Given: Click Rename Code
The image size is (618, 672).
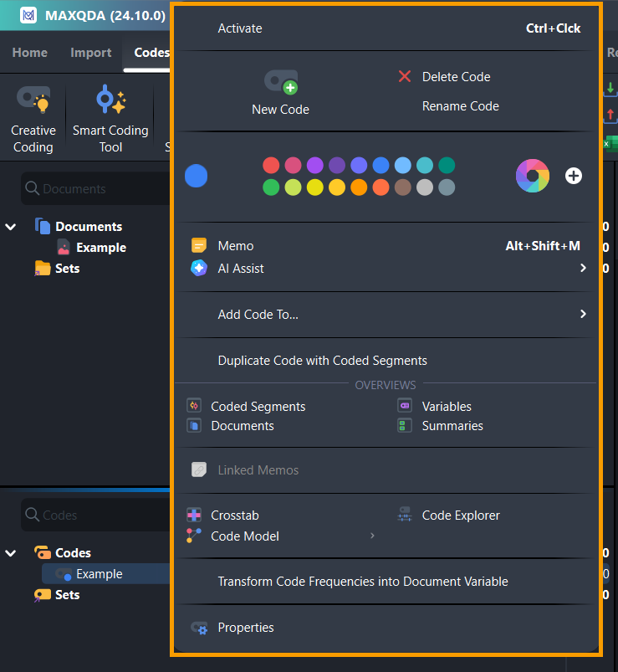Looking at the screenshot, I should click(x=460, y=106).
